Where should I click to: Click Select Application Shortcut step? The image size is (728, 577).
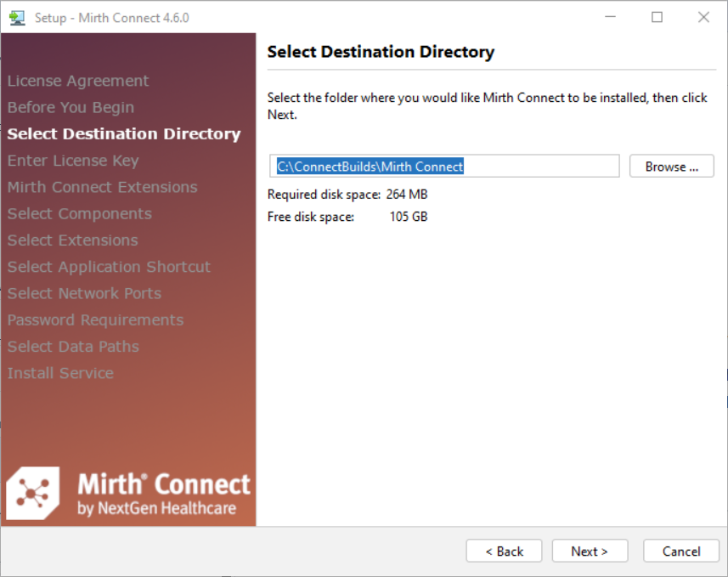click(x=109, y=267)
